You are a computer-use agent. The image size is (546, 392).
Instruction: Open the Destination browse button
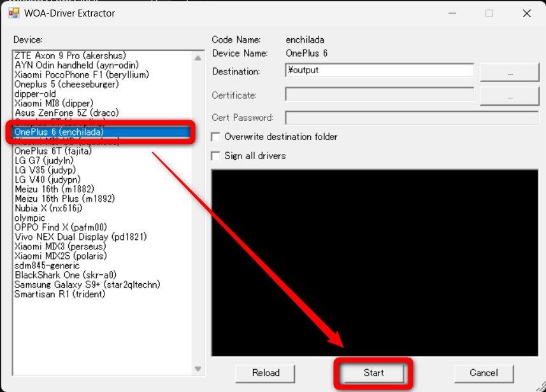[x=510, y=73]
